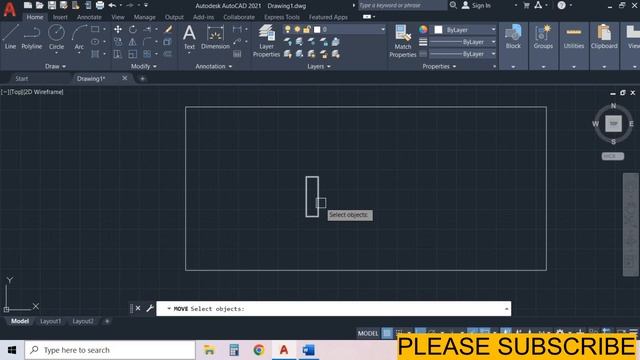The image size is (640, 360).
Task: Toggle command line customize wrench
Action: click(150, 308)
